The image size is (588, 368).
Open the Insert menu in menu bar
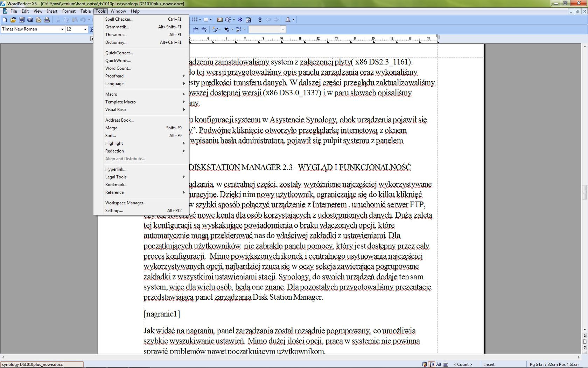tap(52, 11)
